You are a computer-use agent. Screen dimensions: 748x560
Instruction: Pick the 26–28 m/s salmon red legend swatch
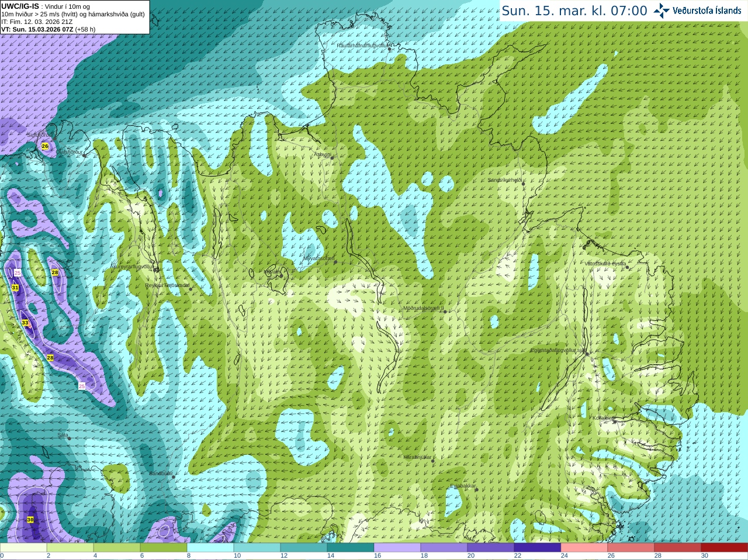[x=631, y=548]
